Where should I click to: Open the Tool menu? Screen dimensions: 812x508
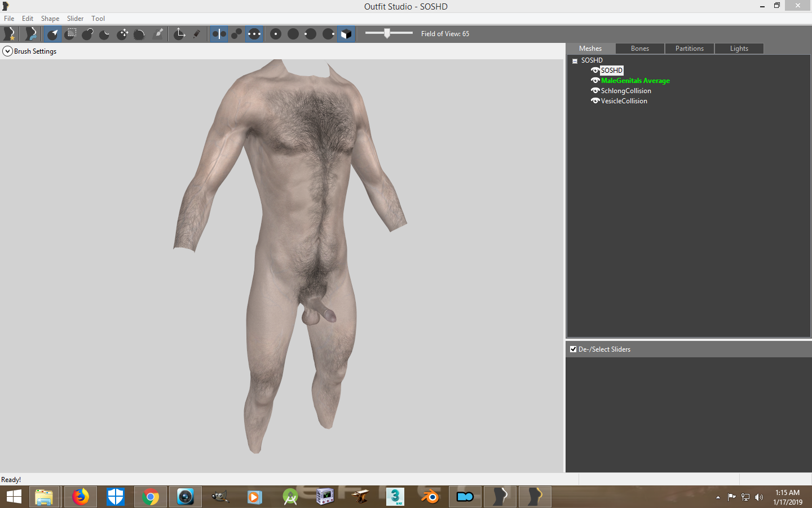coord(98,19)
